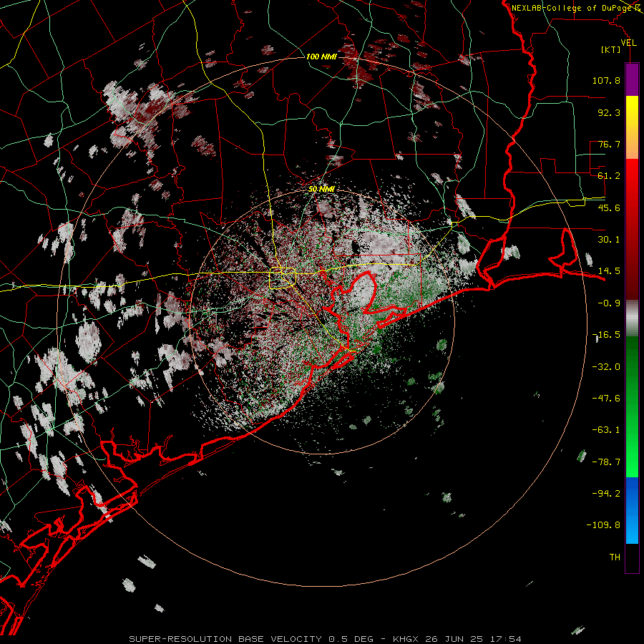Click the [KT] units label
The image size is (644, 644).
tap(611, 49)
